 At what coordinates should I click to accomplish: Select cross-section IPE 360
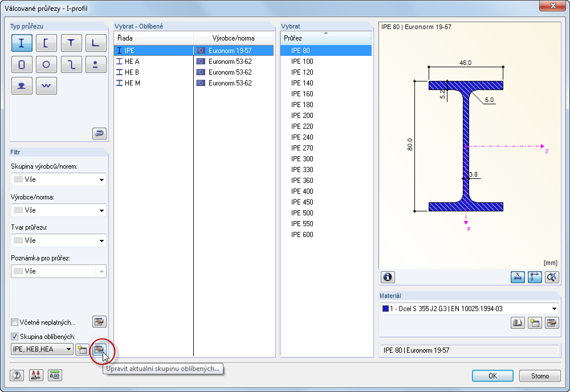click(325, 181)
